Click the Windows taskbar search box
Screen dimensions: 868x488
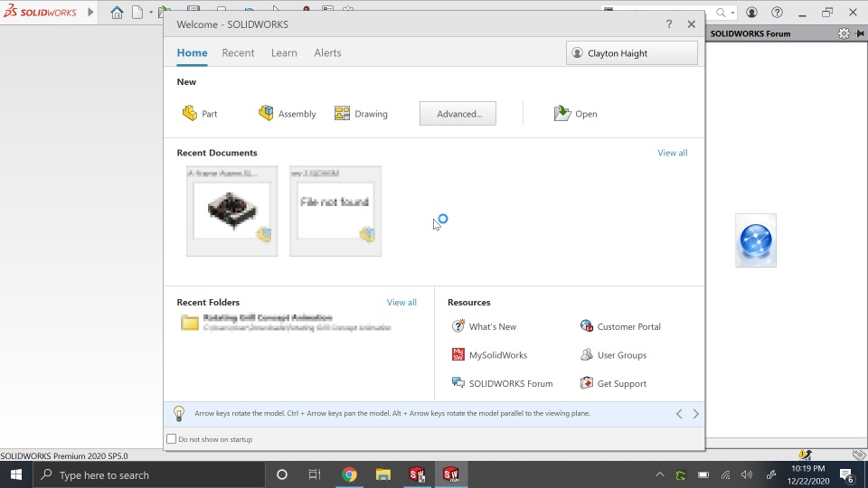click(149, 474)
